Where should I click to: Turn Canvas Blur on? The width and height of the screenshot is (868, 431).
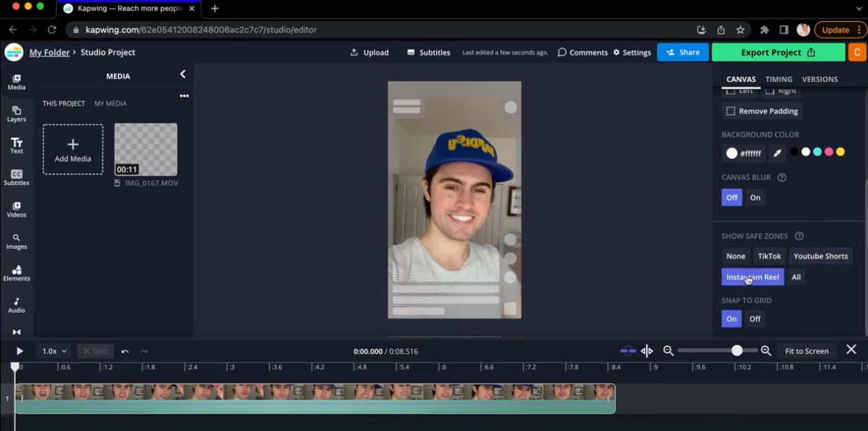755,197
